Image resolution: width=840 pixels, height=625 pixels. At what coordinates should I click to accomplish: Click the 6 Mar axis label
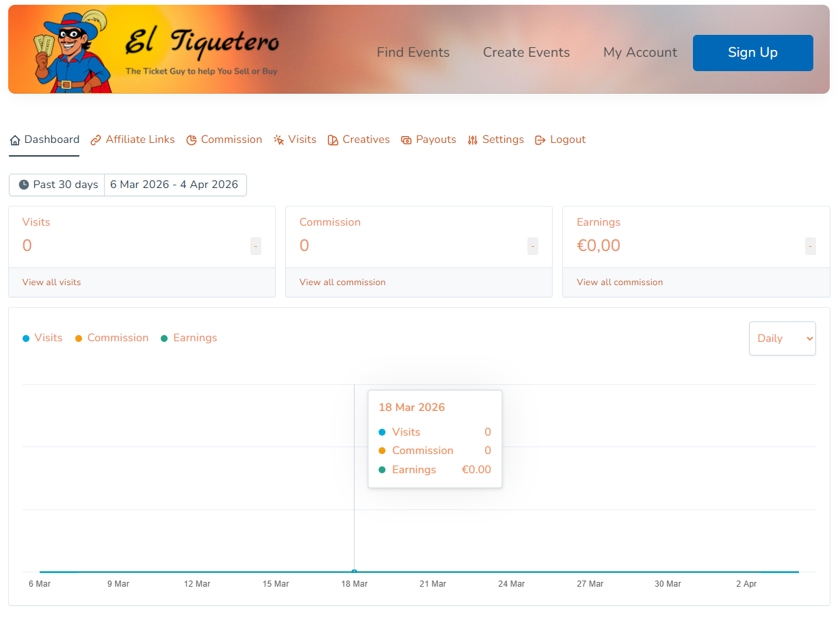click(x=40, y=584)
